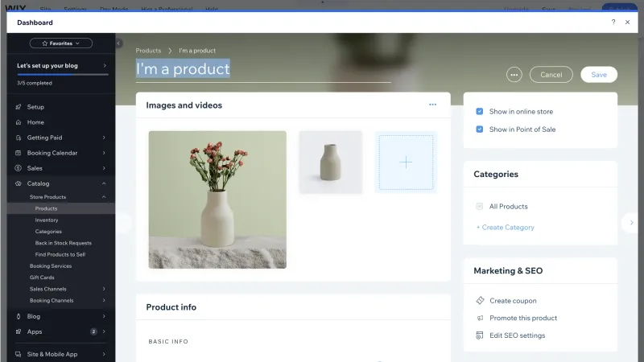
Task: Click the blog setup progress bar
Action: click(x=63, y=75)
